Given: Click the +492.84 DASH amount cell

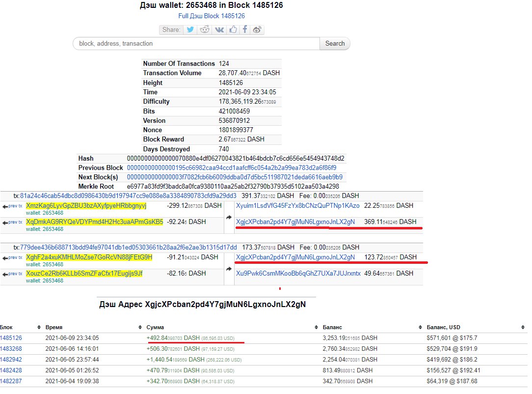Looking at the screenshot, I should pos(190,338).
